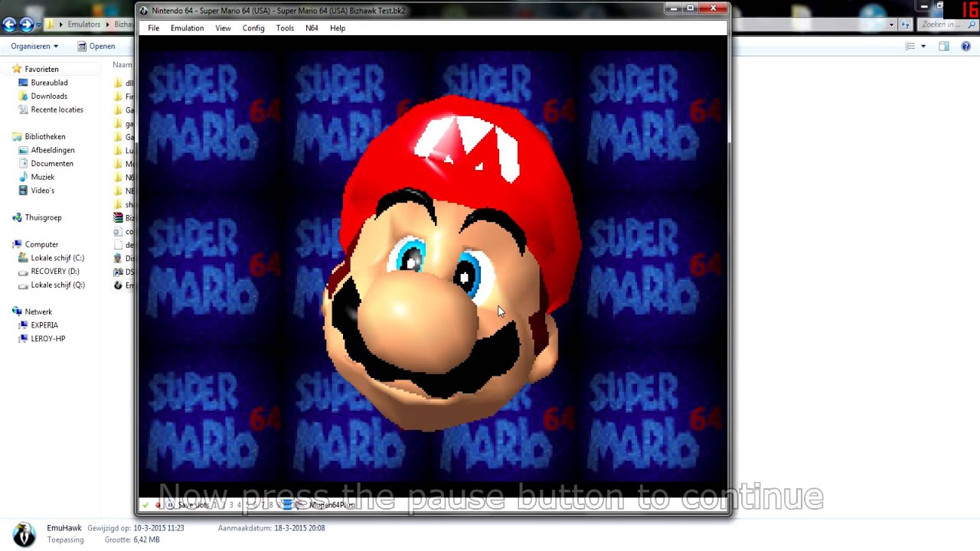
Task: Open Recente locaties in the navigation pane
Action: click(x=57, y=109)
